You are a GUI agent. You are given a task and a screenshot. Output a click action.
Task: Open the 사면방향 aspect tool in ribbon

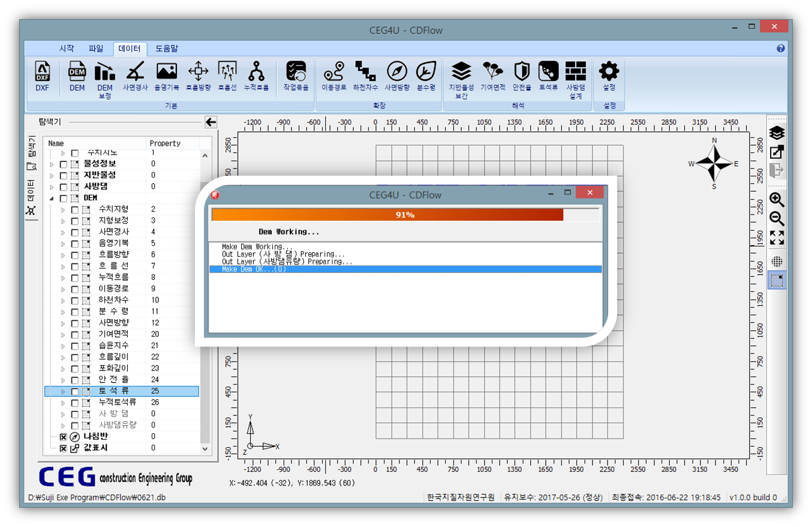[x=397, y=77]
